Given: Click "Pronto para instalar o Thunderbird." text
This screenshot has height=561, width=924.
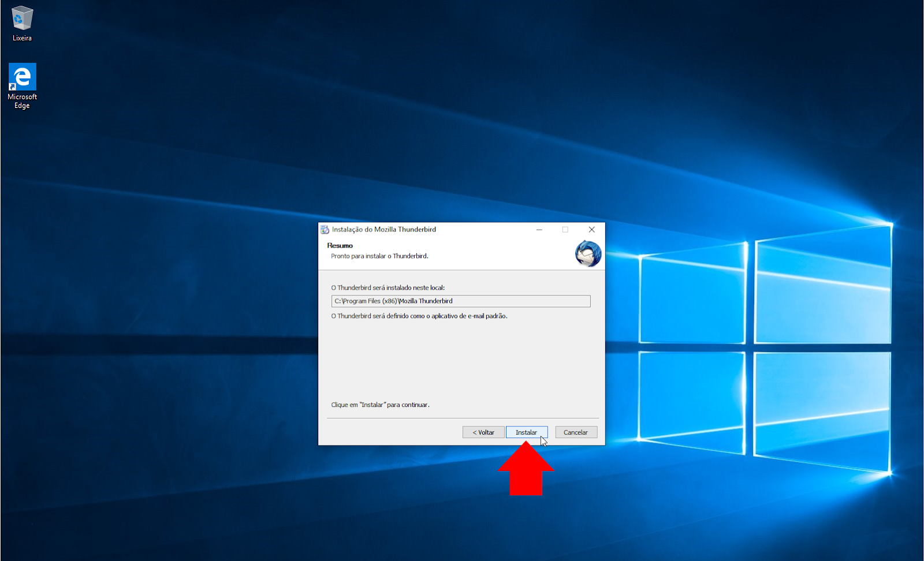Looking at the screenshot, I should tap(379, 256).
